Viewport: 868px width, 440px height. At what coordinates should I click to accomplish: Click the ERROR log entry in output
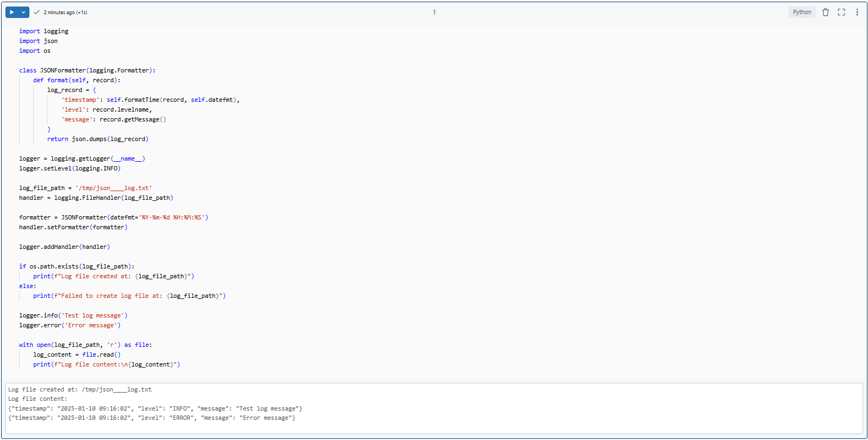pyautogui.click(x=152, y=418)
